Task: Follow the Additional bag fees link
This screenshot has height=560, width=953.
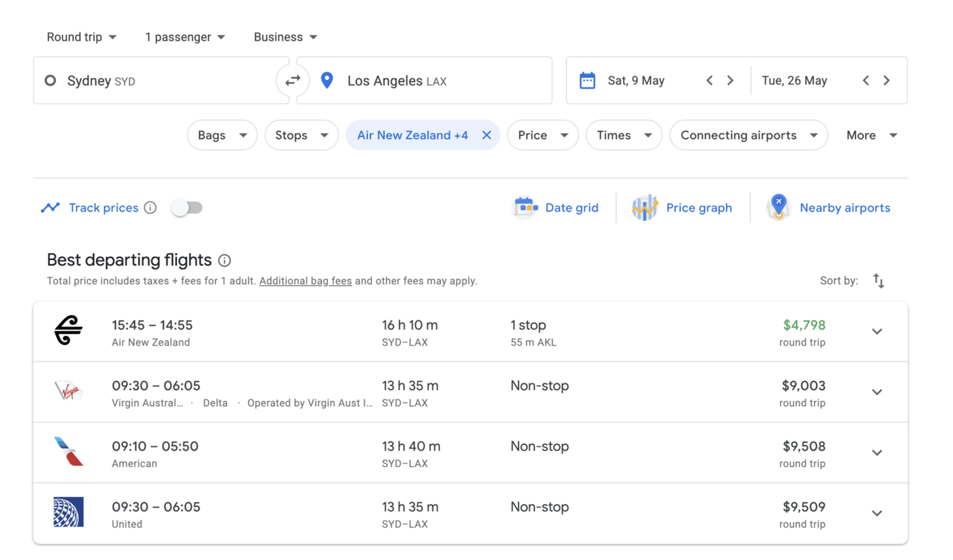Action: coord(305,281)
